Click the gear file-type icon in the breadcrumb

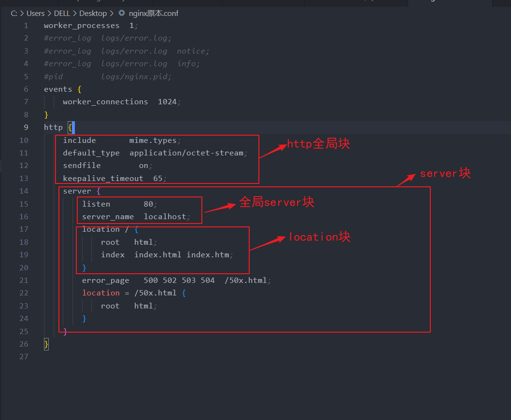click(x=121, y=13)
